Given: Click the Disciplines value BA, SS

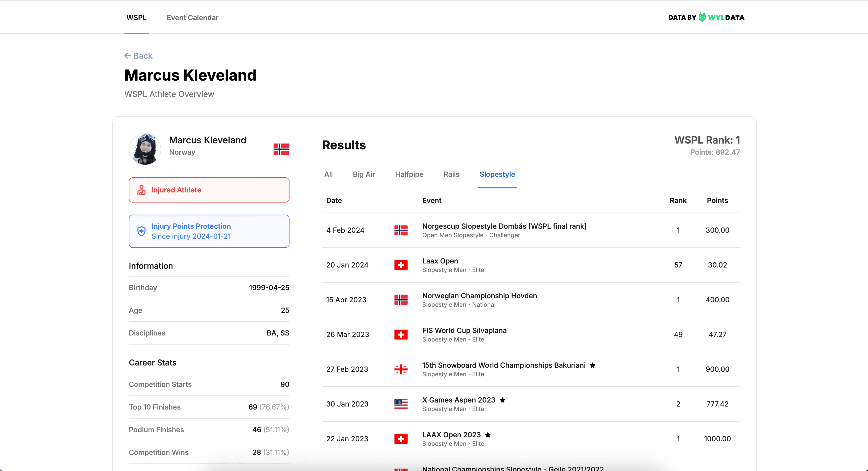Looking at the screenshot, I should [278, 333].
